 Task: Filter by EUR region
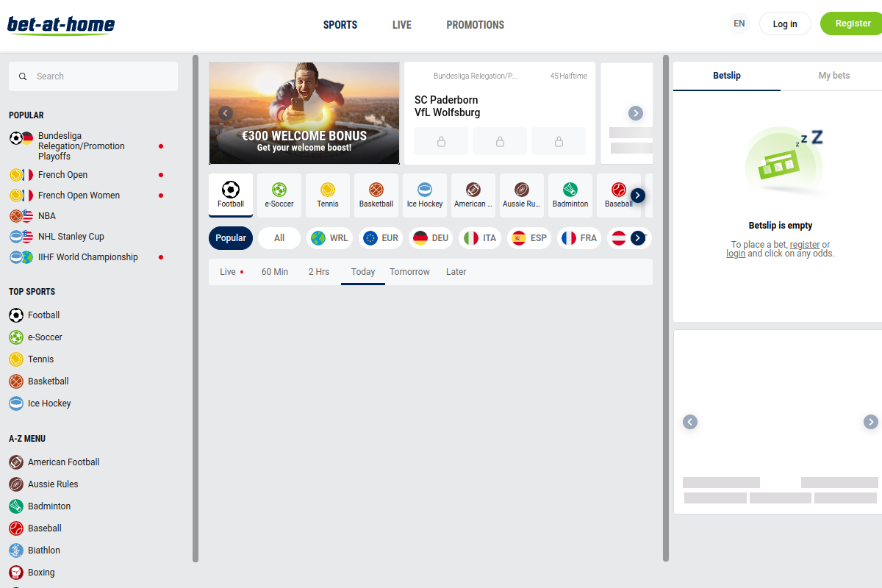pyautogui.click(x=381, y=238)
